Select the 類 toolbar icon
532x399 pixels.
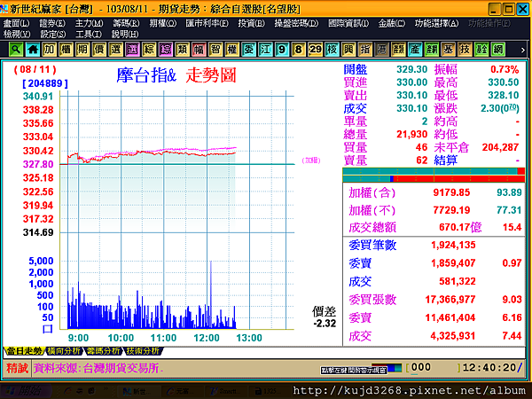coord(182,50)
